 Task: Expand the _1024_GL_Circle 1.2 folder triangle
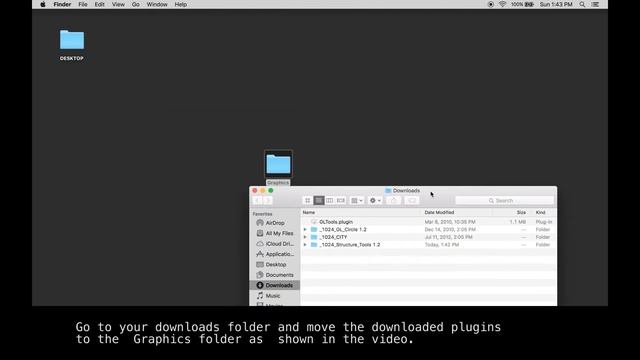point(305,229)
